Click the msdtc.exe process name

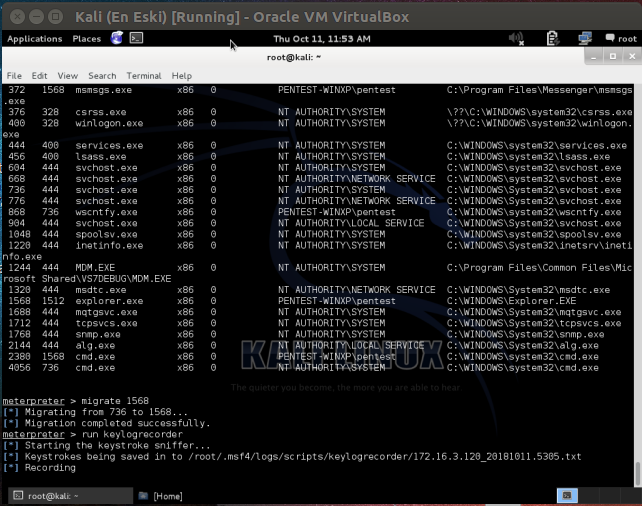point(100,290)
